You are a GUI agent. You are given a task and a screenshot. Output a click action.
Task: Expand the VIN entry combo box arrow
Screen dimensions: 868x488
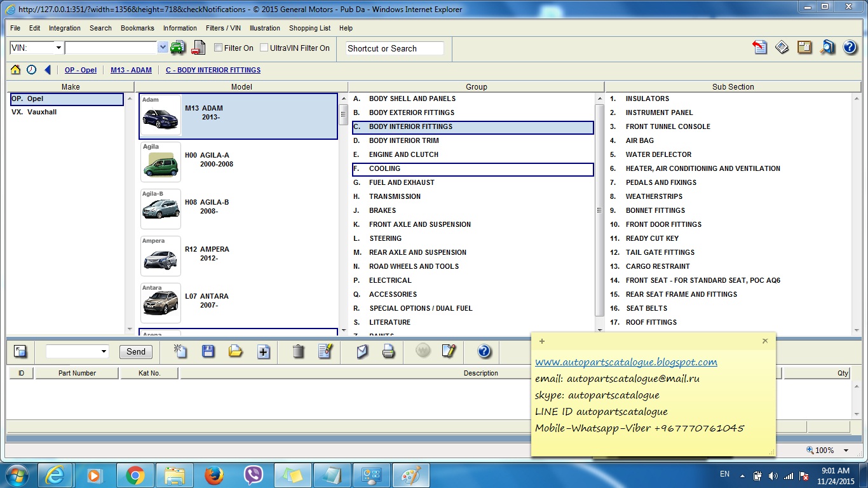162,48
